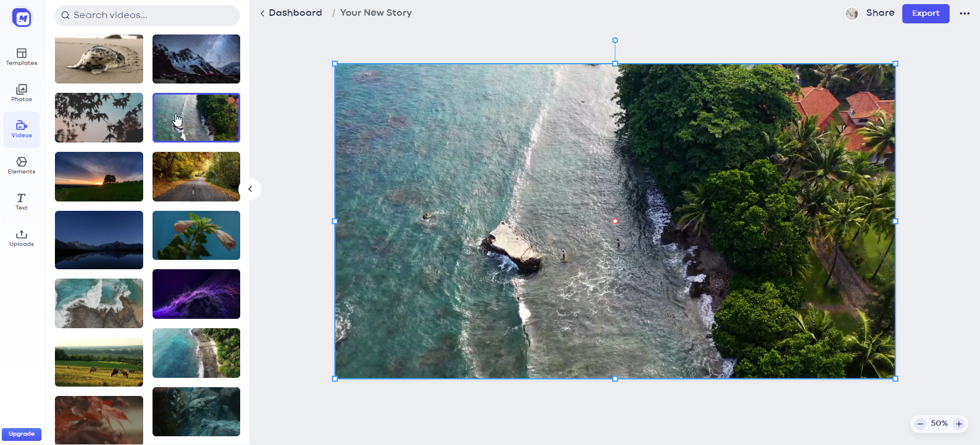The height and width of the screenshot is (445, 980).
Task: Zoom in with the plus button
Action: tap(959, 424)
